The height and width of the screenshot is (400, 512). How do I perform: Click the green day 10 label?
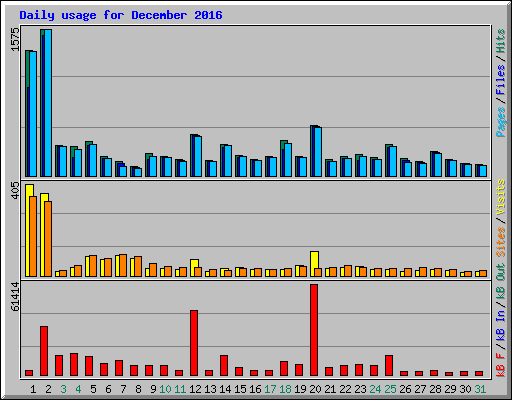point(165,389)
